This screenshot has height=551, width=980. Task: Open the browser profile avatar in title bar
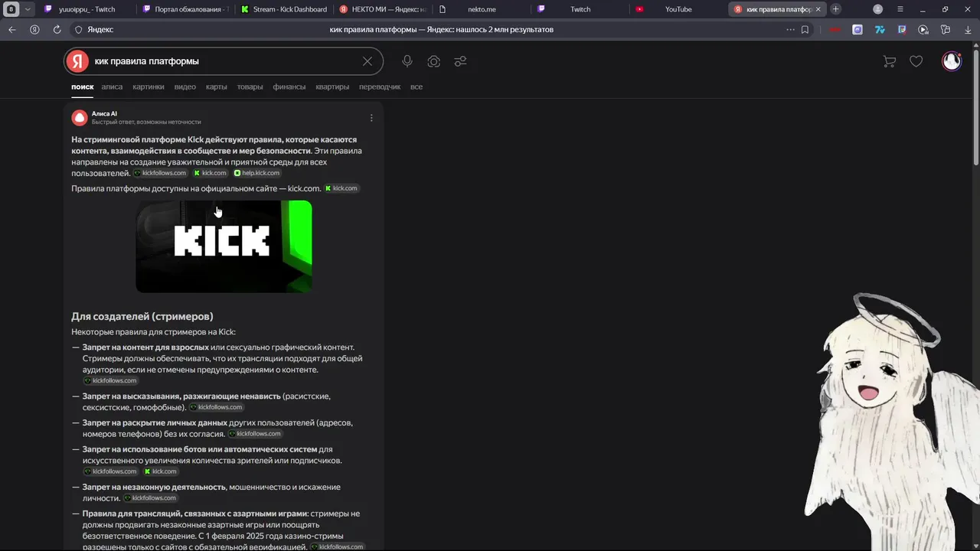click(878, 9)
